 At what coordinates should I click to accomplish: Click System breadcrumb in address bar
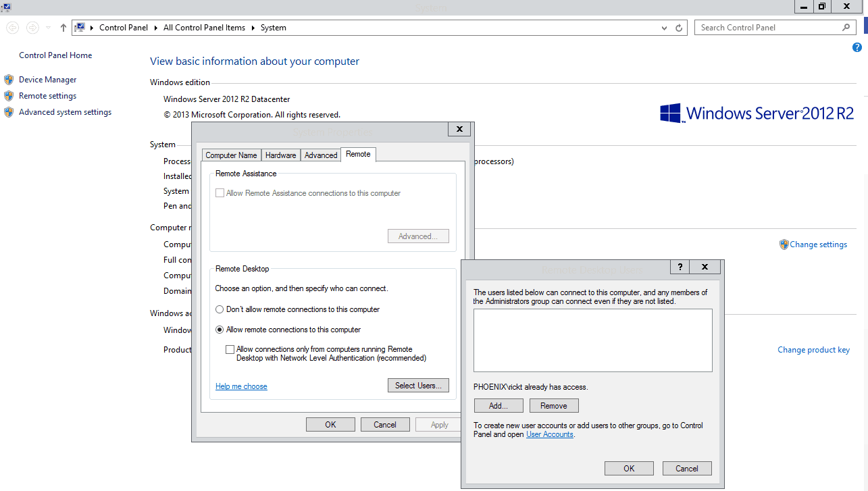(274, 28)
